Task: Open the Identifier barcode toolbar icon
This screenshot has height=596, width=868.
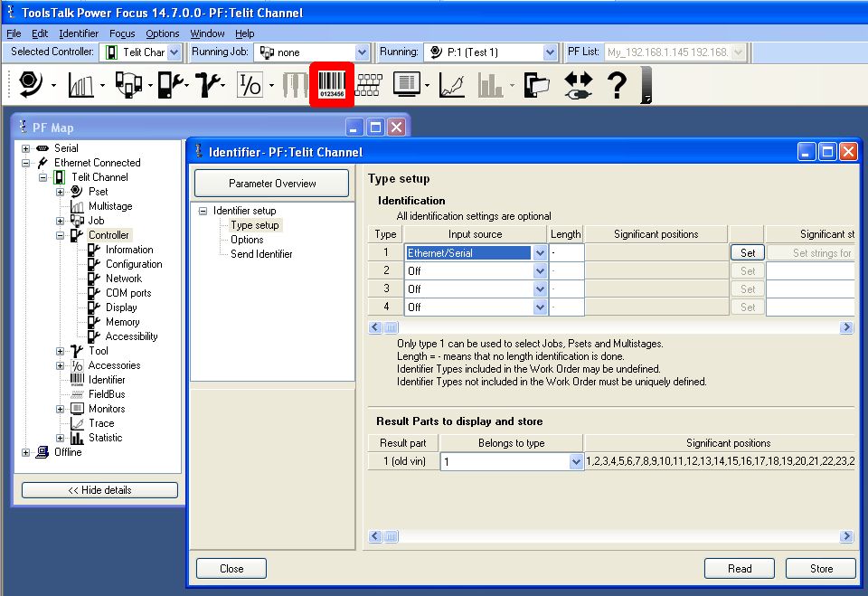Action: (332, 85)
